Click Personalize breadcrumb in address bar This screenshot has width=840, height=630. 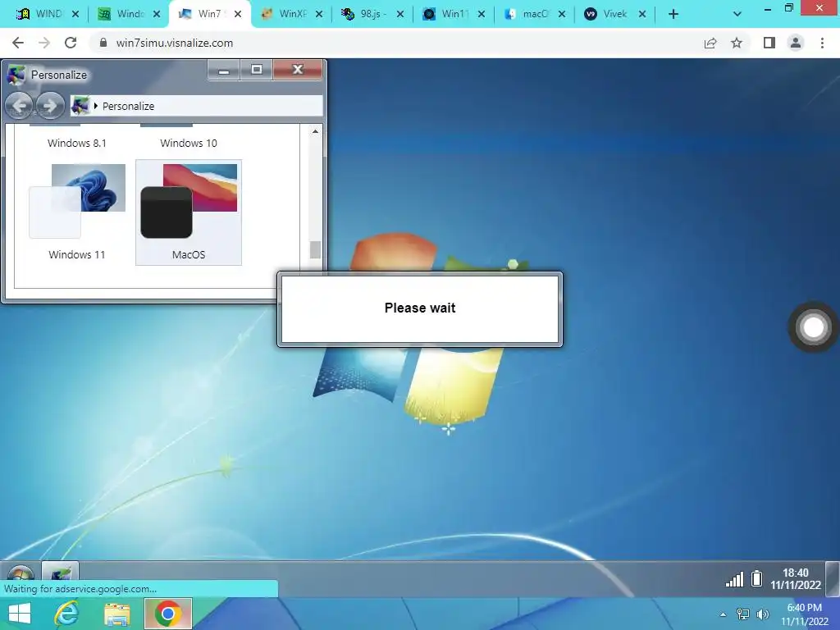pyautogui.click(x=128, y=106)
